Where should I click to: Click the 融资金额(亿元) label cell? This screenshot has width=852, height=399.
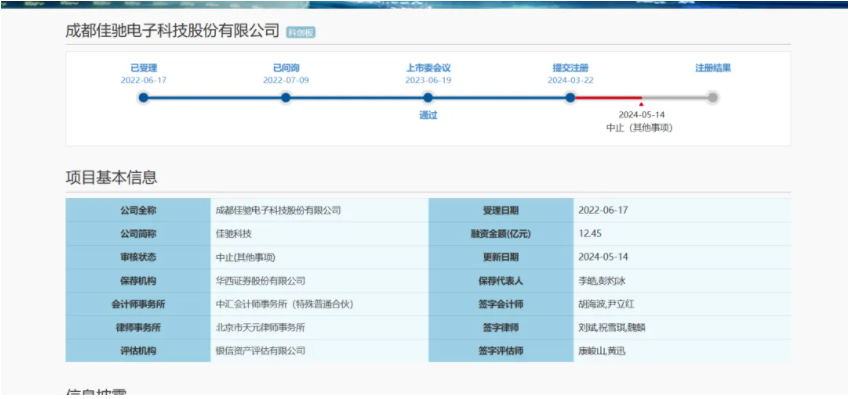(501, 234)
